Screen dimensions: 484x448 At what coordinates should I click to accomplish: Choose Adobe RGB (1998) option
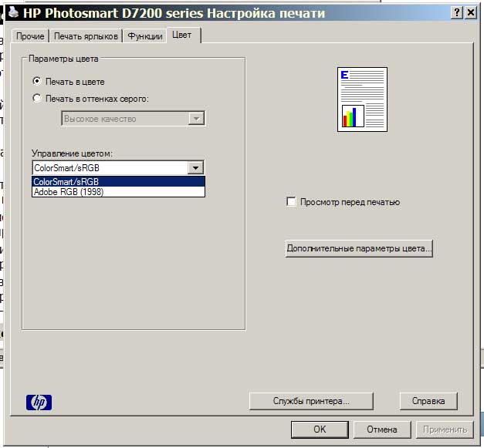(x=119, y=192)
